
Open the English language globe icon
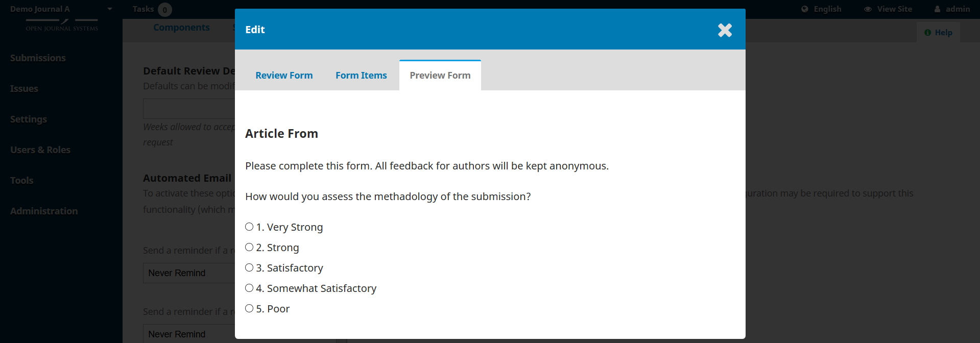click(805, 9)
